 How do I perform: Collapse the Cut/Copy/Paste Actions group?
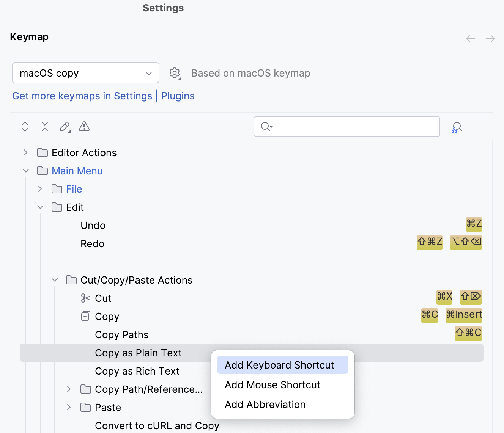(x=55, y=280)
